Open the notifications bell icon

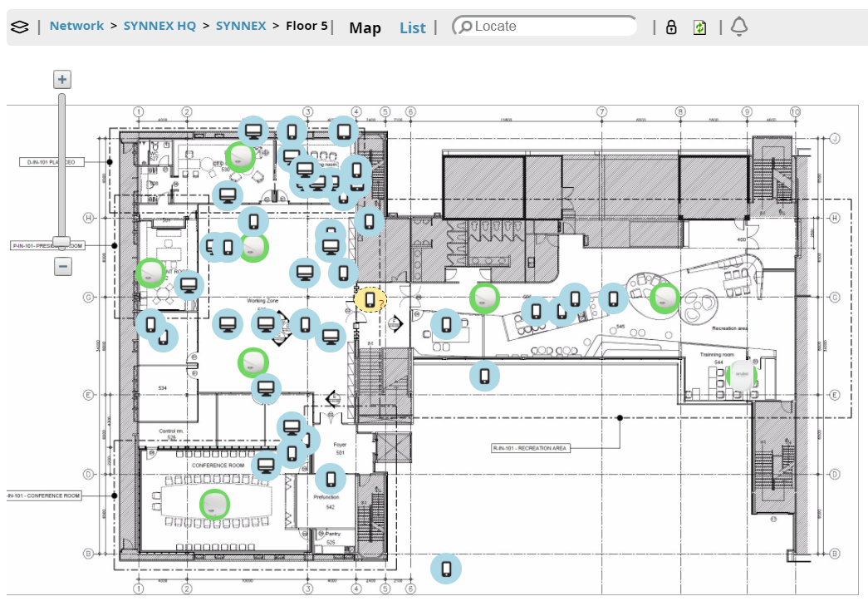pyautogui.click(x=738, y=27)
